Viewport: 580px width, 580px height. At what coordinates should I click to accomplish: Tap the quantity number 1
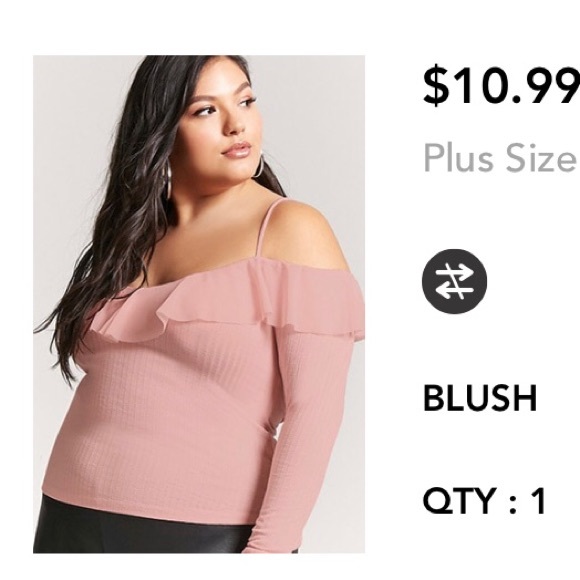[538, 501]
